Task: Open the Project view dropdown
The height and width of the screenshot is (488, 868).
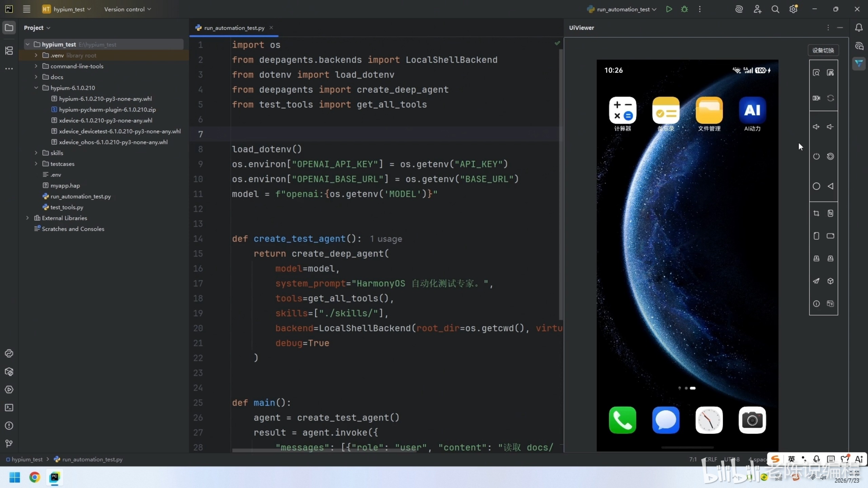Action: point(37,28)
